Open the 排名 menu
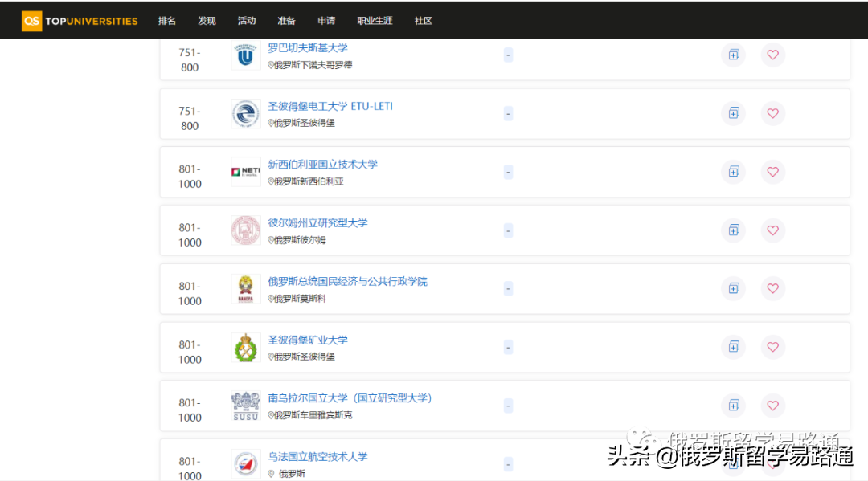This screenshot has width=868, height=481. 167,21
